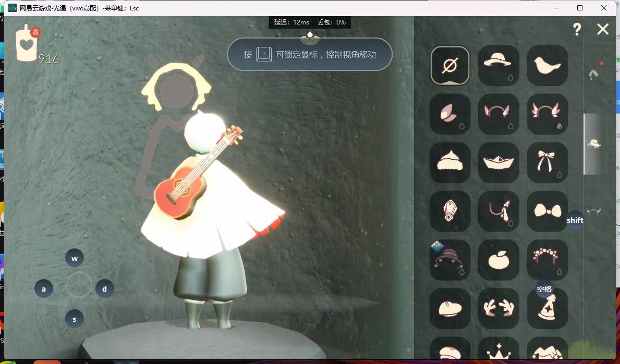
Task: Open the question mark help button
Action: 577,29
